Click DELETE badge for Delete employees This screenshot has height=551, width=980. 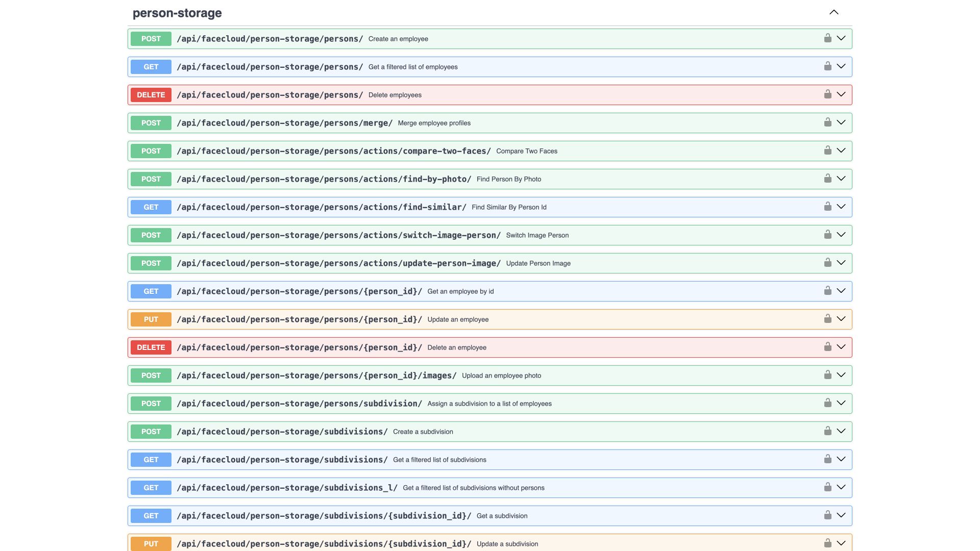[x=151, y=95]
